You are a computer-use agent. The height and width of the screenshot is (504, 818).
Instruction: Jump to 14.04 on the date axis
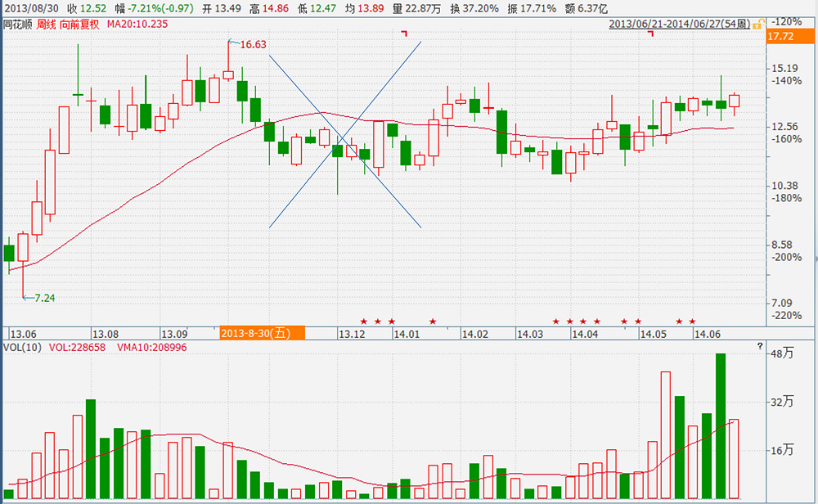585,335
